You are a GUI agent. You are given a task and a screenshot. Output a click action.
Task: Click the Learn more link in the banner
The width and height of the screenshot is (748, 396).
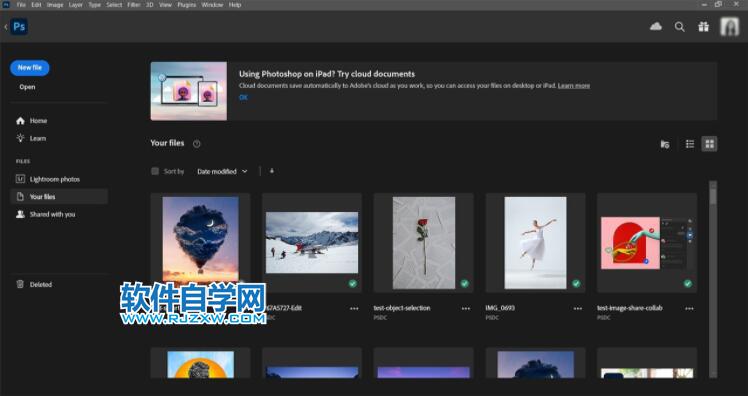(x=574, y=86)
